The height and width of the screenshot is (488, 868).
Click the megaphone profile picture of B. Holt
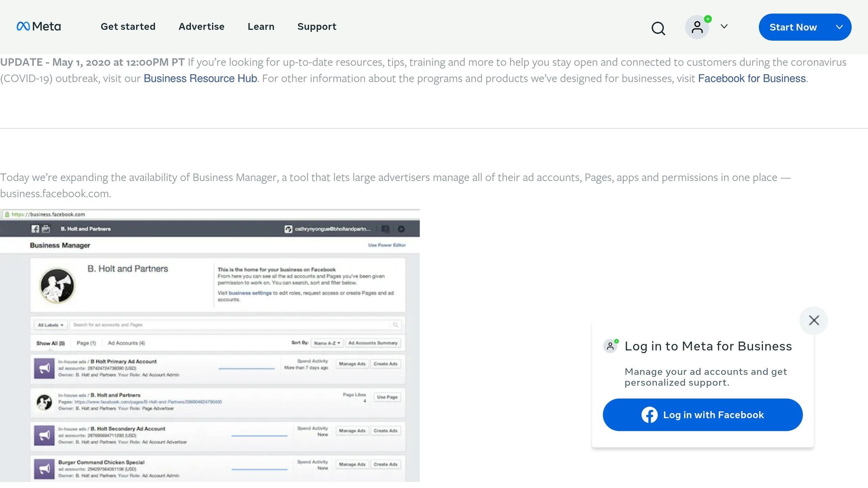(57, 286)
